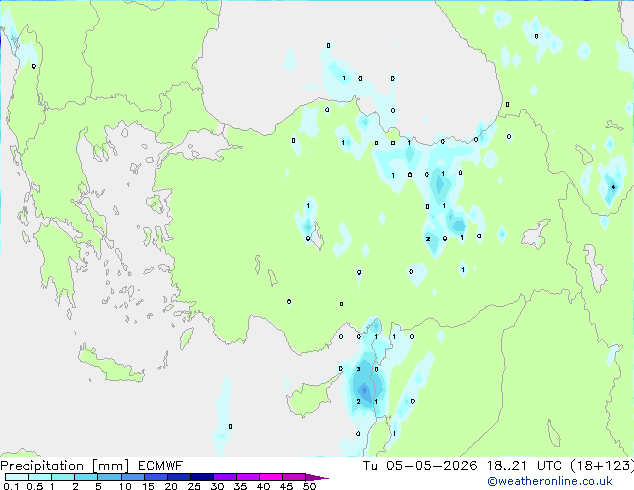Click the '18..21 UTC' time range
The image size is (634, 490).
click(524, 466)
